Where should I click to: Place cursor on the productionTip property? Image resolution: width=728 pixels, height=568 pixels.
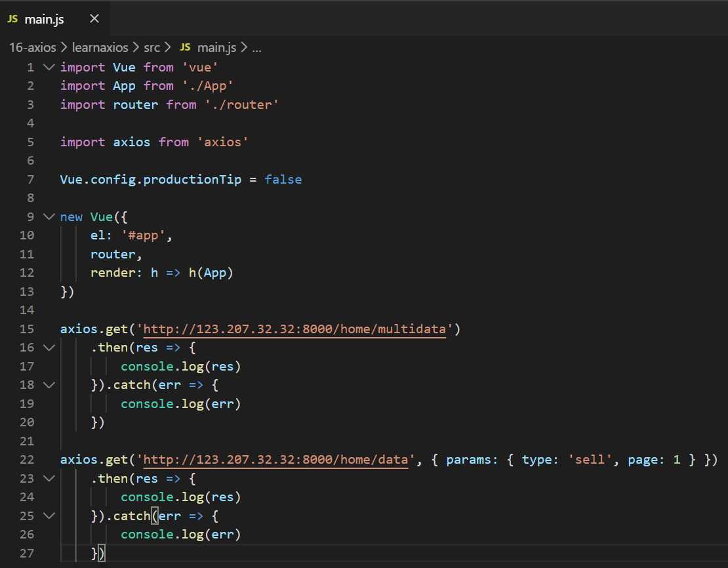pyautogui.click(x=192, y=179)
